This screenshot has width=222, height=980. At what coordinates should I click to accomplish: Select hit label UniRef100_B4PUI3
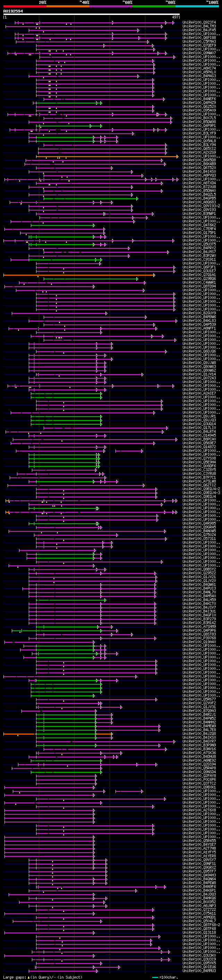tap(199, 589)
